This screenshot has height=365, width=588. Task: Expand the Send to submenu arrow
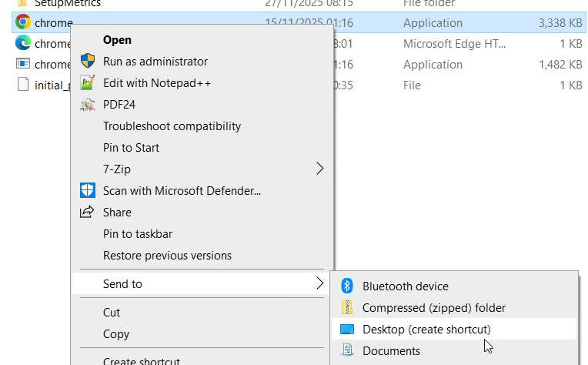320,283
